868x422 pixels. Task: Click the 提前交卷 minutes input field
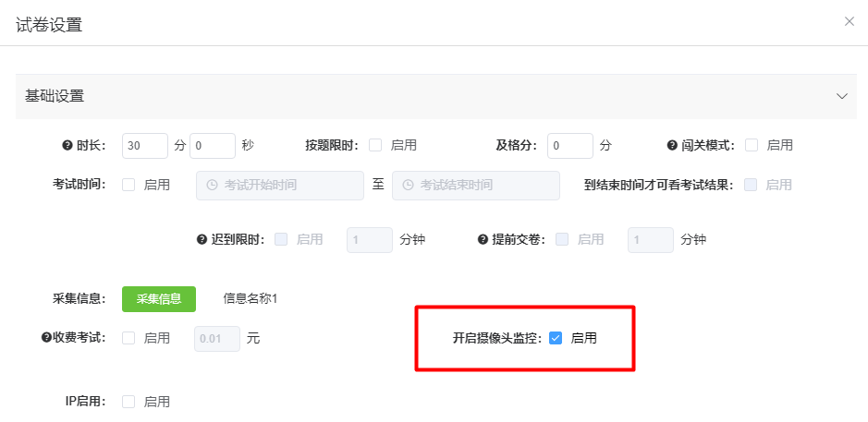651,240
